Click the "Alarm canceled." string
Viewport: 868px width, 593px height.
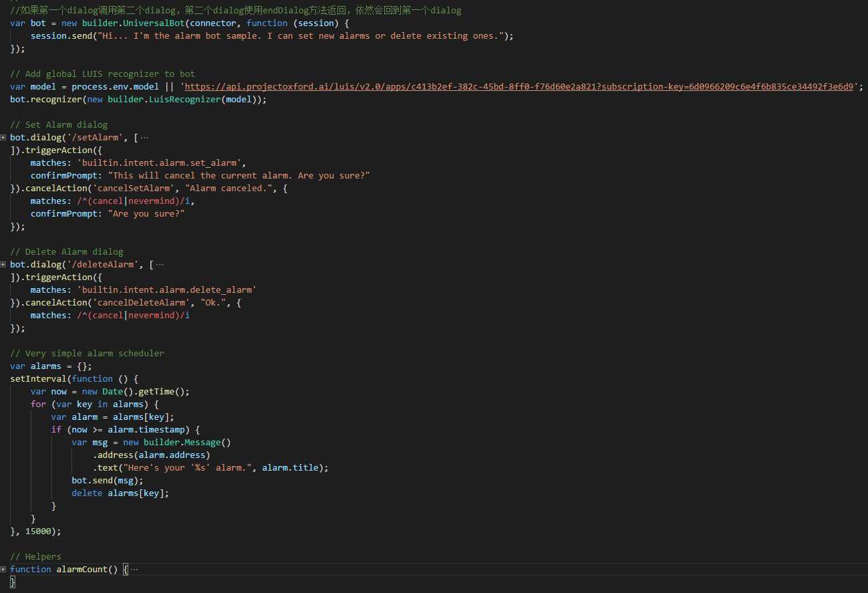pos(229,189)
